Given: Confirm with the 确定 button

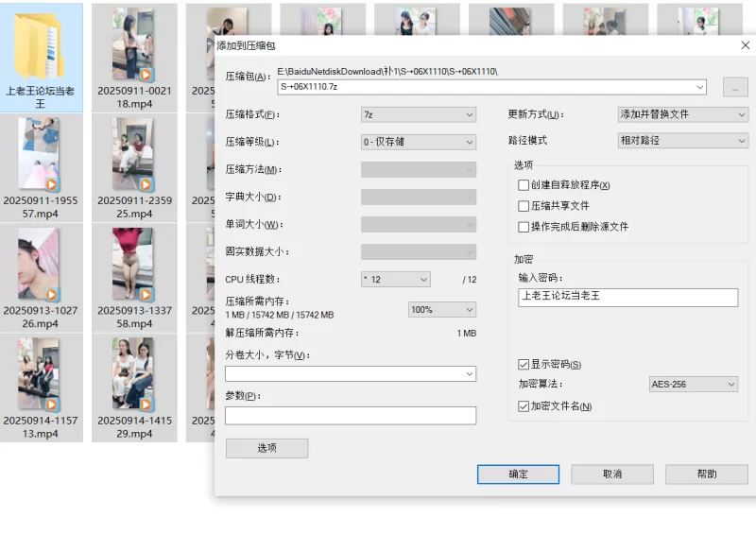Looking at the screenshot, I should [518, 474].
